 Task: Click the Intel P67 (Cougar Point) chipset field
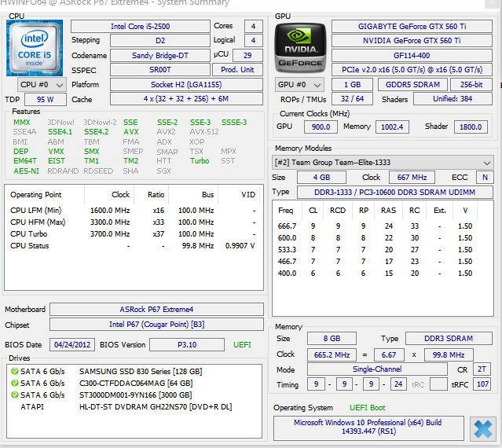point(156,325)
